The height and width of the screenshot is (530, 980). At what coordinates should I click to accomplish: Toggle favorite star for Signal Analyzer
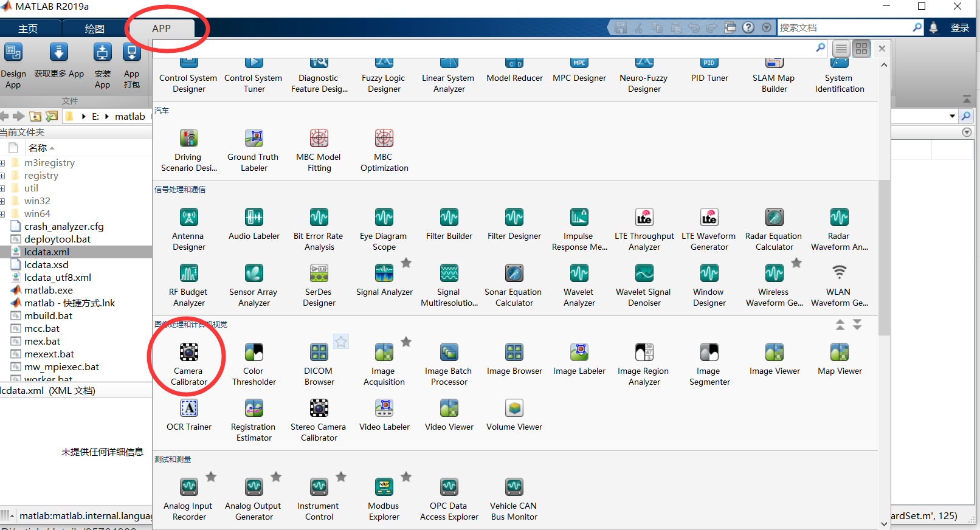(406, 263)
